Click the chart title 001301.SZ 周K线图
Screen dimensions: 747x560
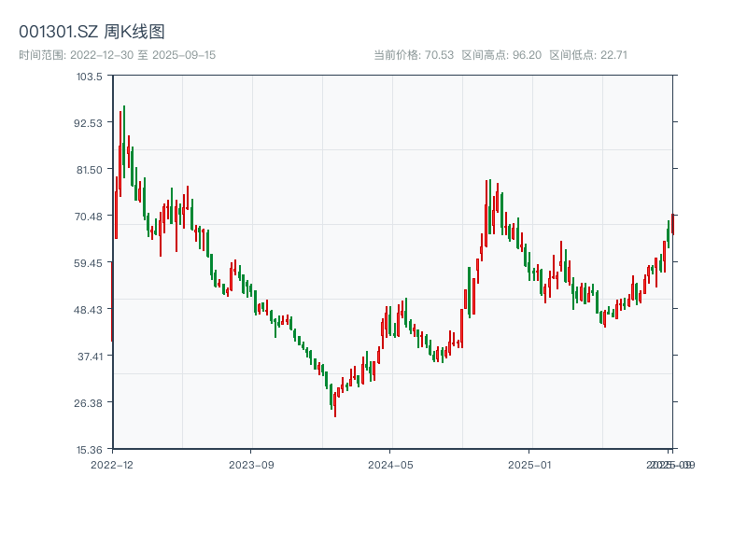click(x=92, y=32)
